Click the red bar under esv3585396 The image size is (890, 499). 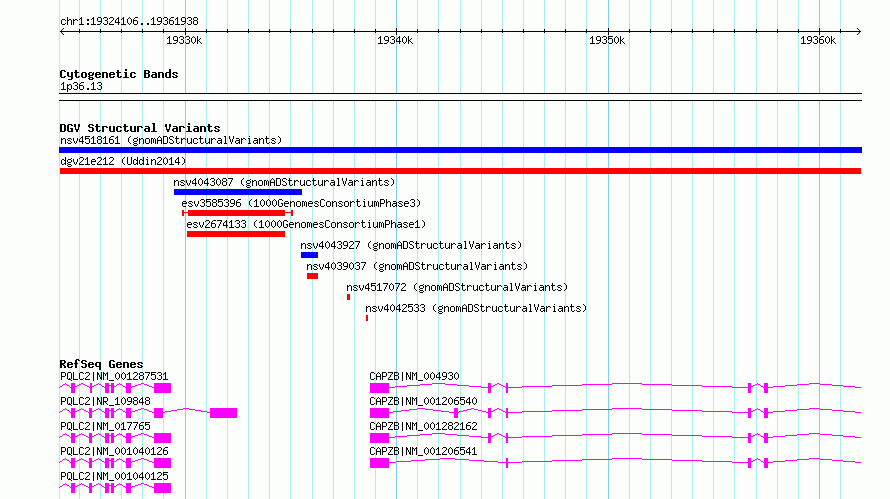click(237, 213)
